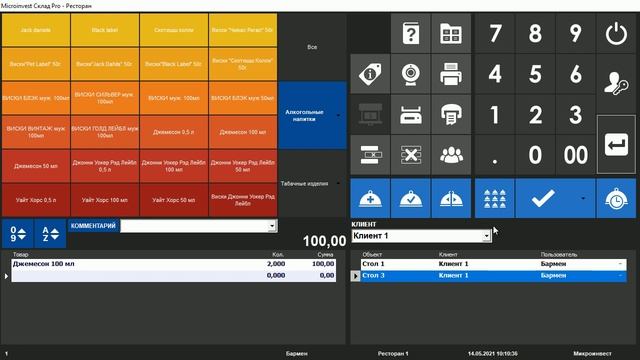Add ВИСКИ ВИНТАЖ муж 100мл tile
This screenshot has width=640, height=360.
36,132
